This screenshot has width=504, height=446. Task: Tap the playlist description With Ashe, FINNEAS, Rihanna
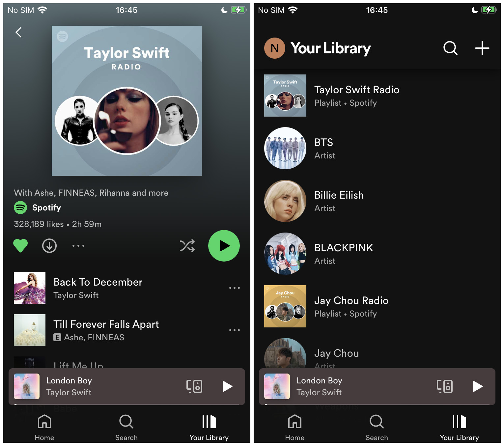point(91,193)
